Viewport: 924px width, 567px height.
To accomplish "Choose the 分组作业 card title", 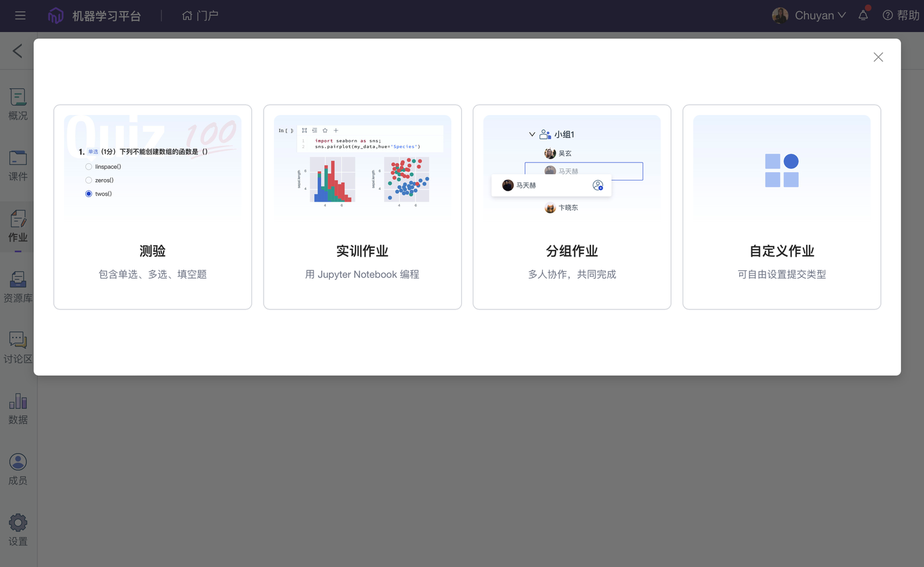I will [572, 251].
